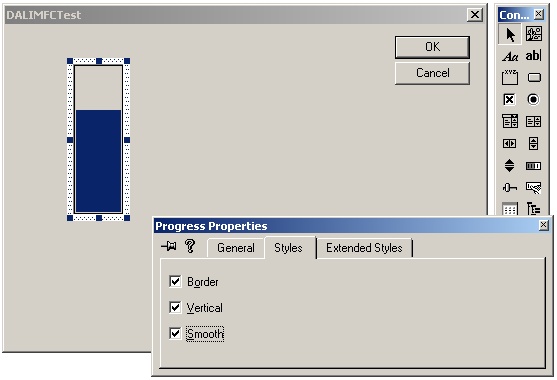Select the pointer arrow tool
Screen dimensions: 557x380
click(510, 34)
